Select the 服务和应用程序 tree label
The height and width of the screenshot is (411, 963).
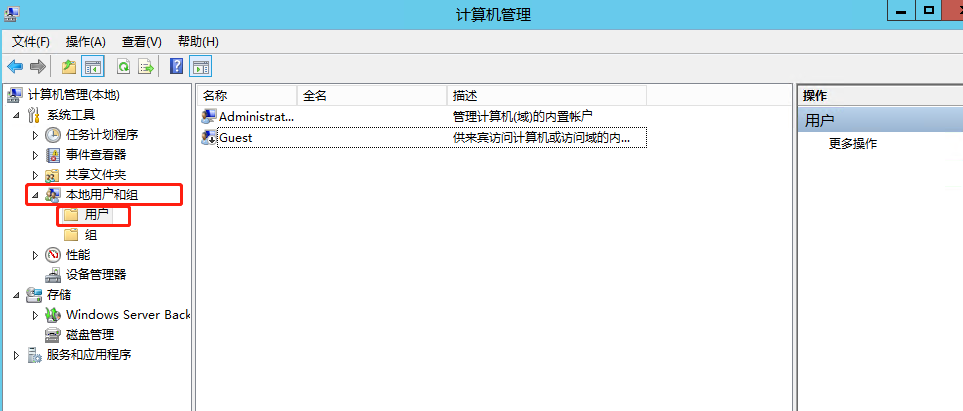(89, 355)
